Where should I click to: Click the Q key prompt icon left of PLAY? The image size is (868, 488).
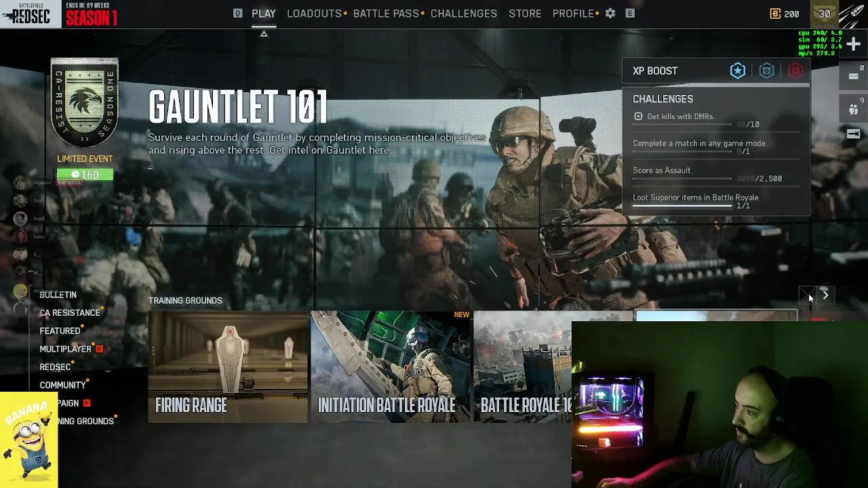[237, 14]
